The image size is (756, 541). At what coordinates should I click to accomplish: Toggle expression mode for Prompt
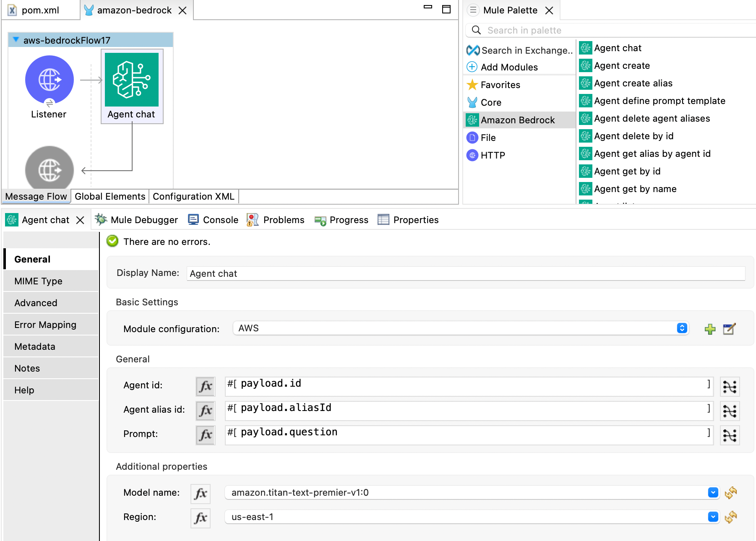point(206,435)
